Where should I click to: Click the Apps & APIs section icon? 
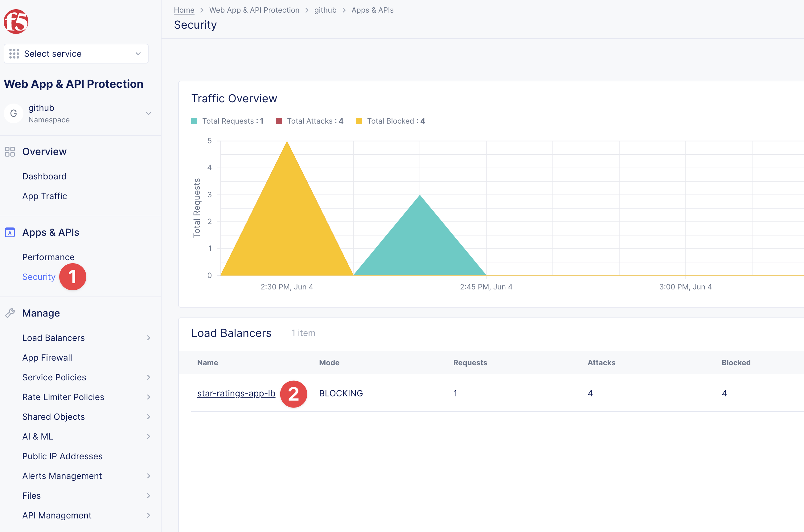[x=10, y=232]
